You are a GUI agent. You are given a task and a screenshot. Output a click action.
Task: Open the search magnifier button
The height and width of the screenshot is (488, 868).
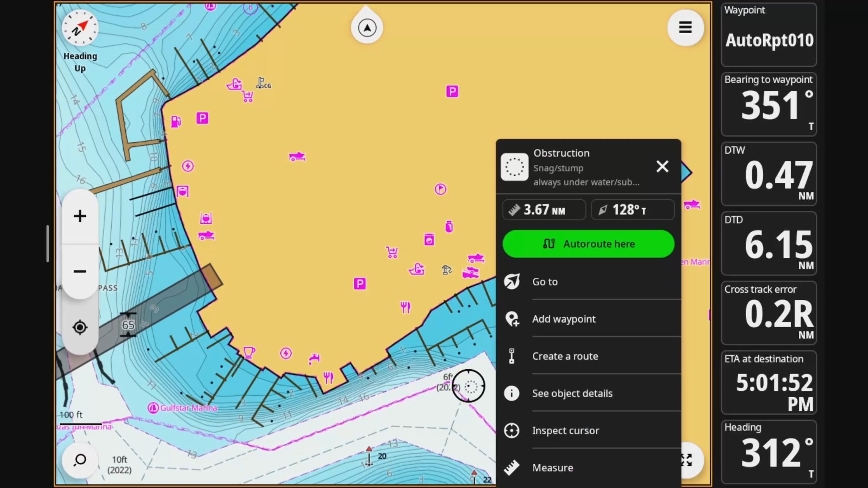pyautogui.click(x=80, y=460)
